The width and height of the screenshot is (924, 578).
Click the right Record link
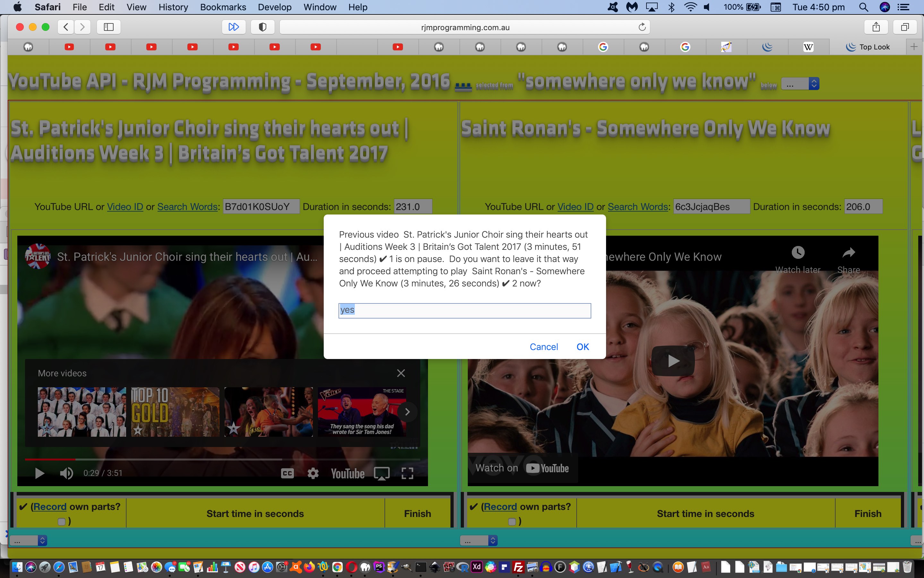click(x=500, y=507)
